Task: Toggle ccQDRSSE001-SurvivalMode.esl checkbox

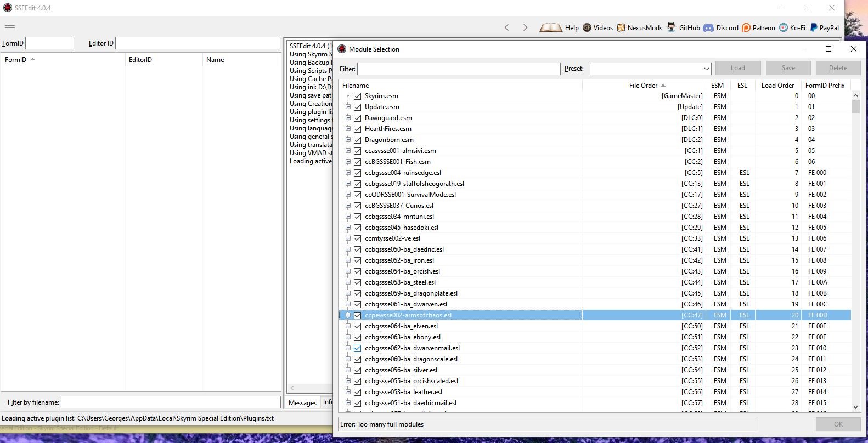Action: (358, 195)
